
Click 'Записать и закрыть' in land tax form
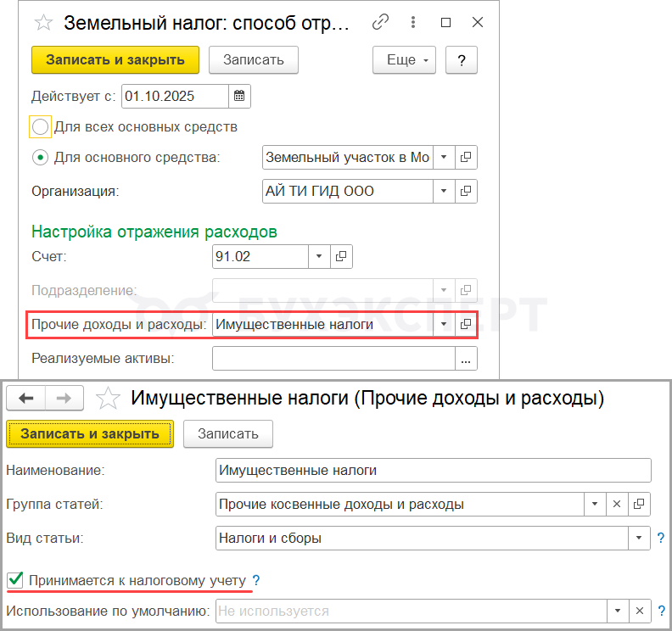pos(115,60)
